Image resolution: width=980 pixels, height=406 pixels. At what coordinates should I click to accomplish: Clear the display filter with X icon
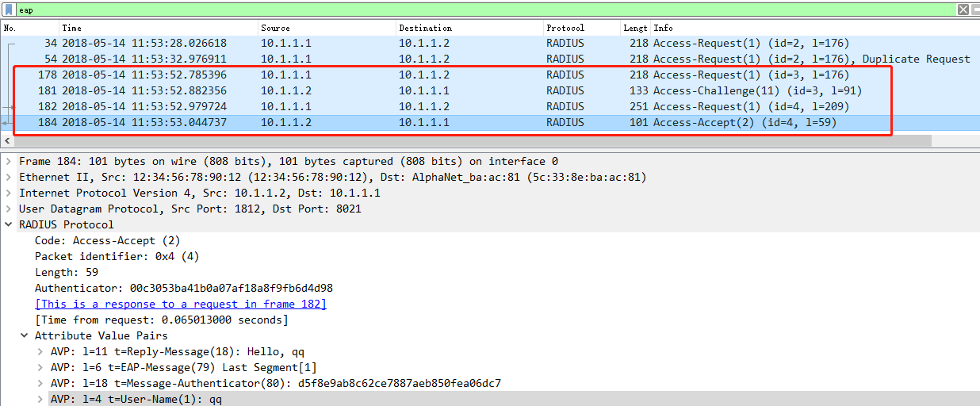(x=963, y=10)
